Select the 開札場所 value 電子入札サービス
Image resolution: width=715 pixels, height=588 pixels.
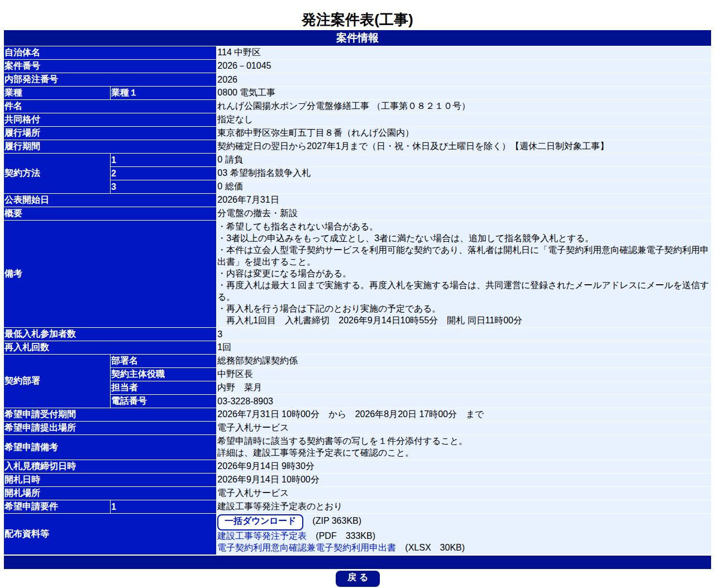click(253, 493)
